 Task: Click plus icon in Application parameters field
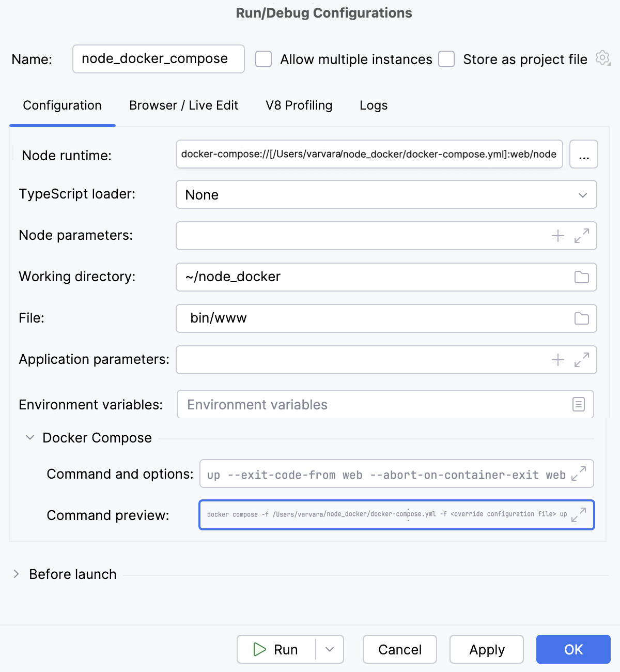pos(557,360)
